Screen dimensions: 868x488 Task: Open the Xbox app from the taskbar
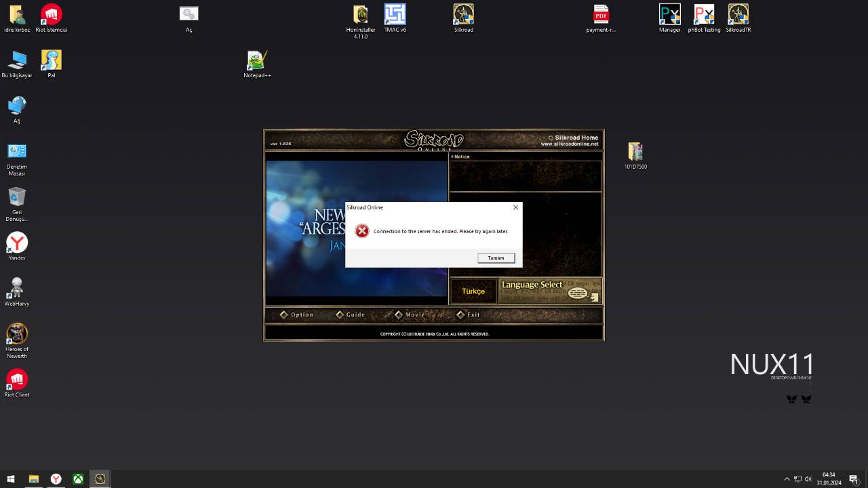coord(78,479)
